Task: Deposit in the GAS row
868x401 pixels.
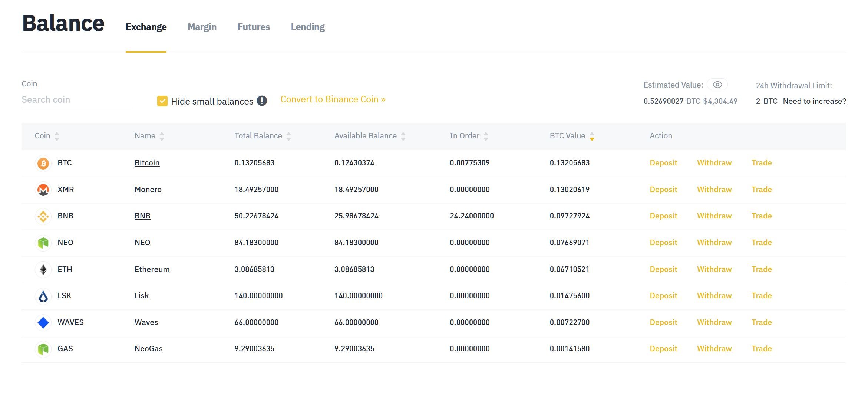Action: coord(663,349)
